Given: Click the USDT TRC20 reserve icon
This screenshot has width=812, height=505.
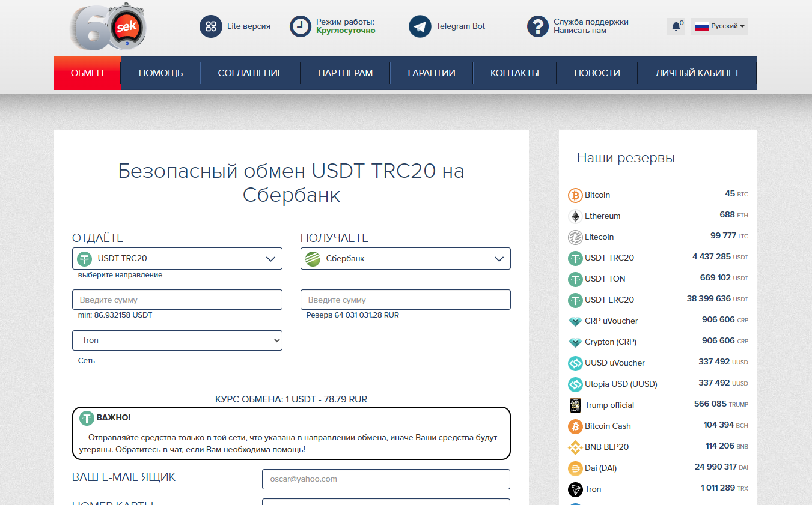Looking at the screenshot, I should tap(575, 258).
